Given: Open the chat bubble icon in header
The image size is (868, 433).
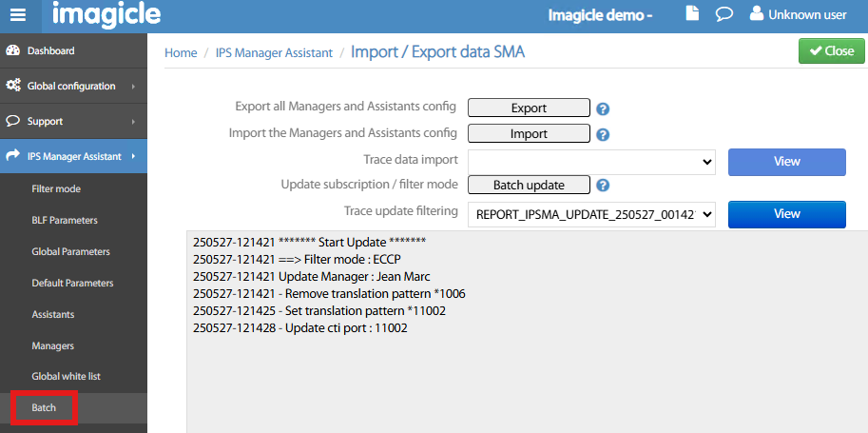Looking at the screenshot, I should click(x=723, y=14).
